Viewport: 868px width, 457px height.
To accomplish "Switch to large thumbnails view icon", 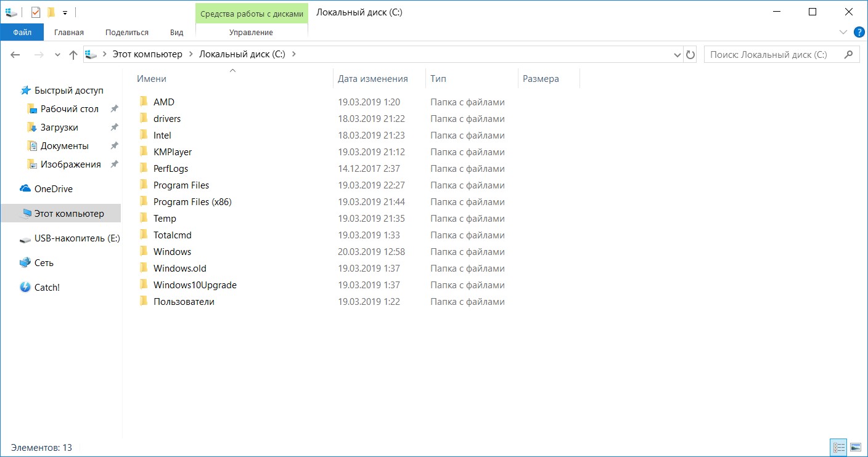I will (856, 447).
